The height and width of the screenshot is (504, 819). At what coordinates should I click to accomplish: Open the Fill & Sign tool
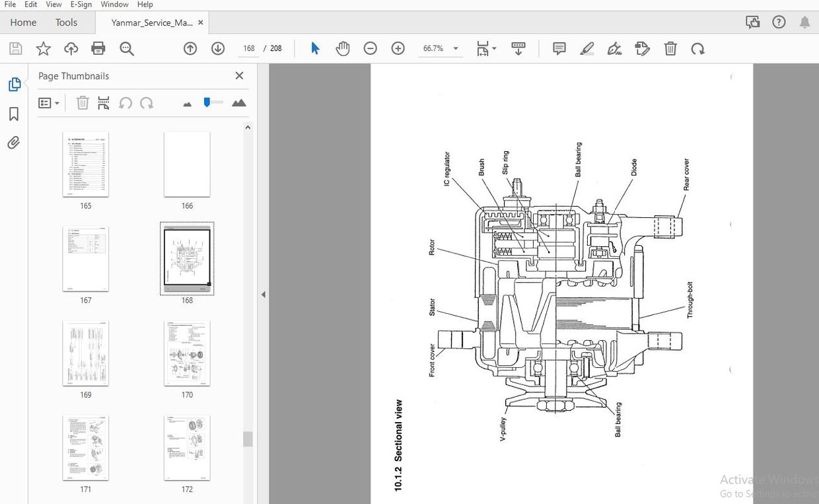(x=614, y=48)
